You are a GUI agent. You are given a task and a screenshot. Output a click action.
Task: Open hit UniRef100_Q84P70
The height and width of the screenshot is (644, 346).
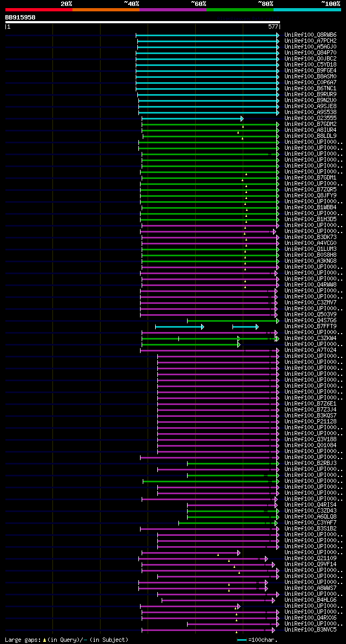tap(310, 53)
